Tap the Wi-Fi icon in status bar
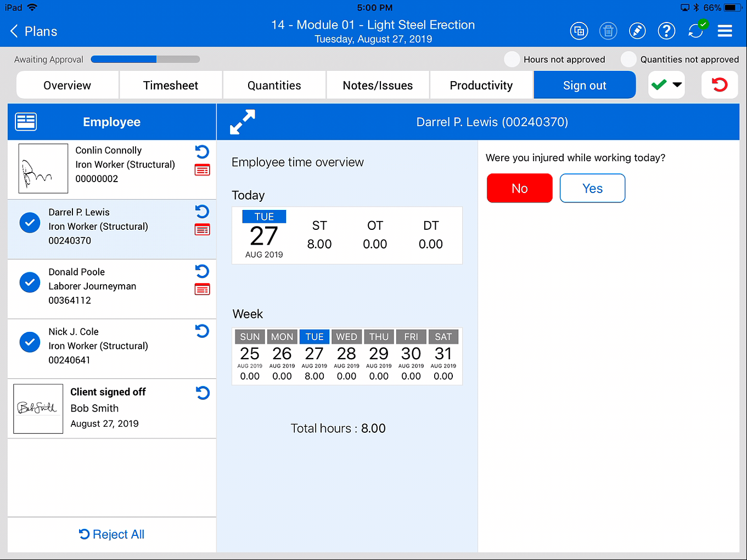This screenshot has height=560, width=747. point(32,8)
